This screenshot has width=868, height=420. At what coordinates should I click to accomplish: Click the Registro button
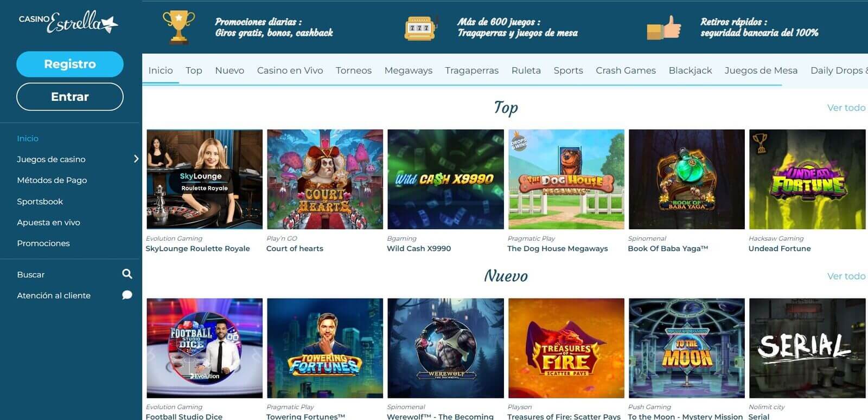[x=70, y=64]
